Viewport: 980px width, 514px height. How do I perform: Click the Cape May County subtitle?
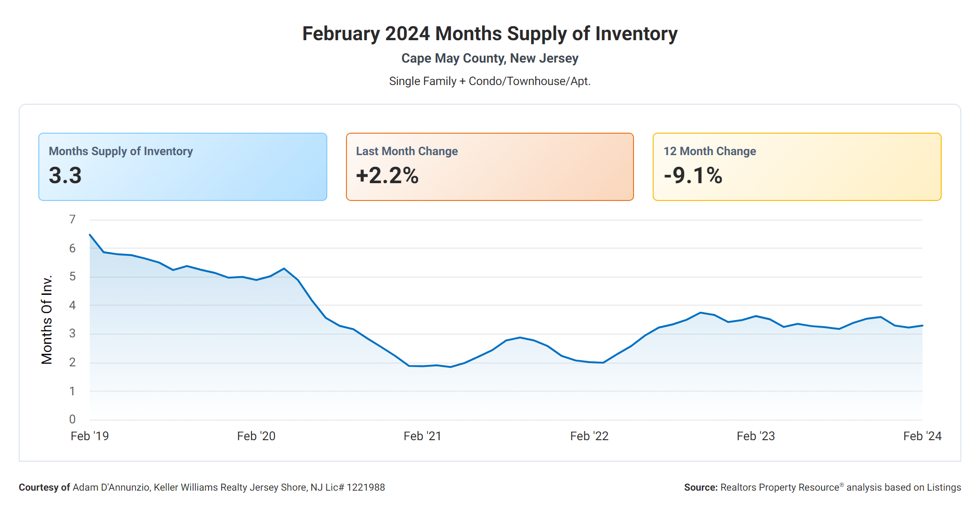click(490, 58)
